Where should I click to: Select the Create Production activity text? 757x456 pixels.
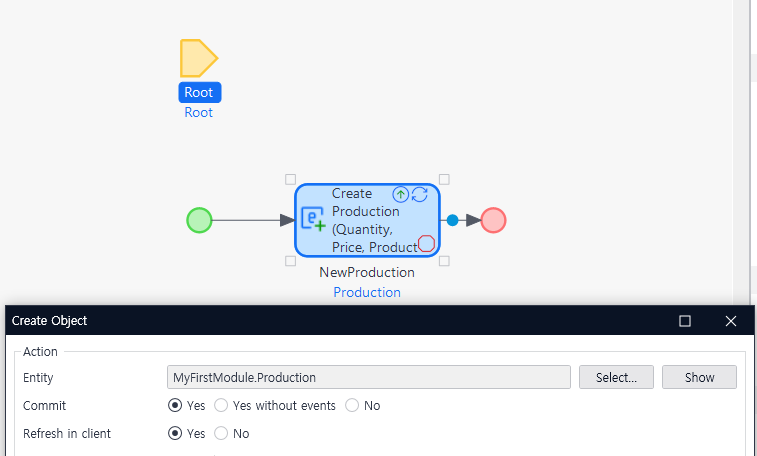(374, 221)
